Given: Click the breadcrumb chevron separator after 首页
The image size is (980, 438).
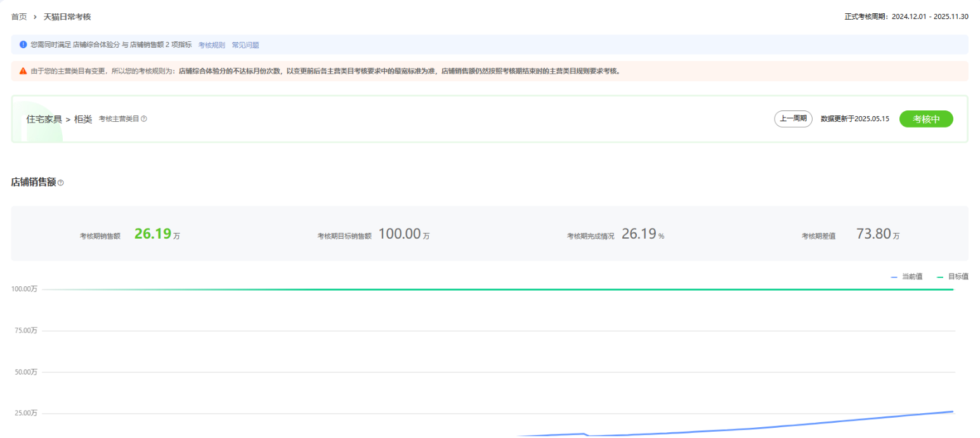Looking at the screenshot, I should pos(35,17).
